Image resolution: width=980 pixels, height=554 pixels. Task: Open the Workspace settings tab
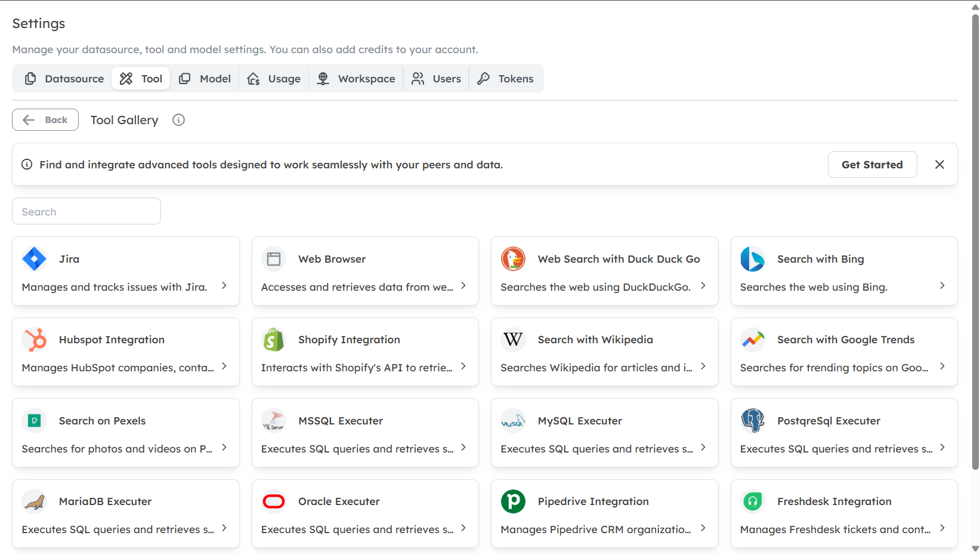tap(356, 78)
